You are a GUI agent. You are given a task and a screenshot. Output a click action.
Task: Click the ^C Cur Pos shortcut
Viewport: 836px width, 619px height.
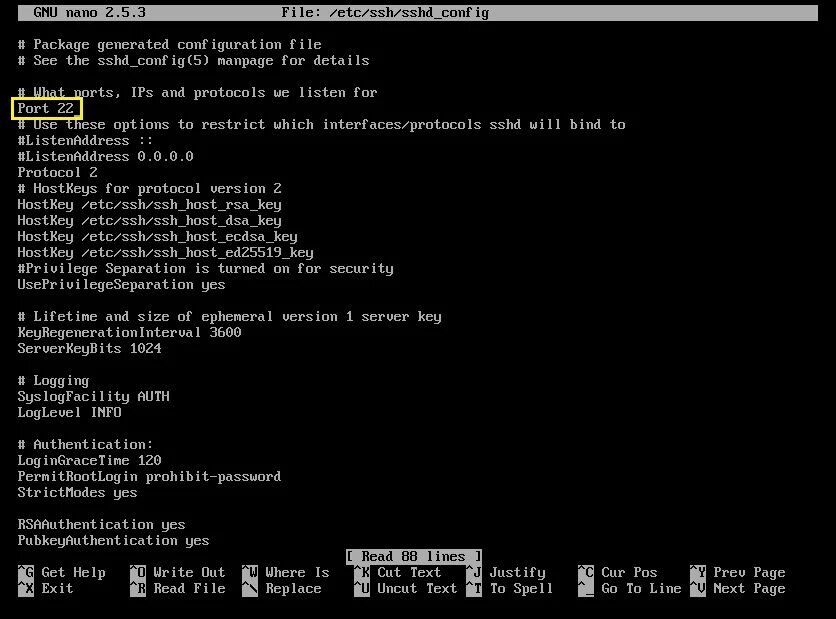click(x=617, y=573)
